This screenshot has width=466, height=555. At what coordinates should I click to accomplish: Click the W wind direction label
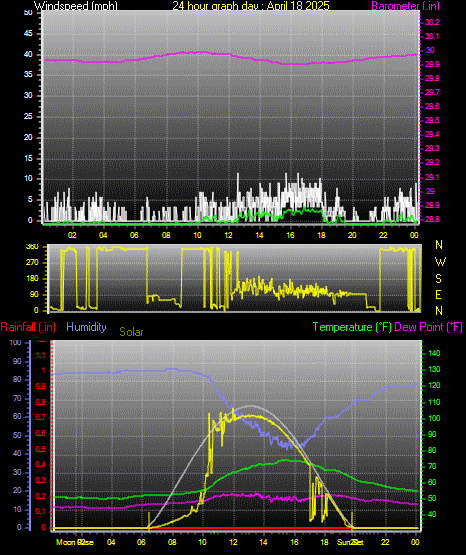coord(440,262)
